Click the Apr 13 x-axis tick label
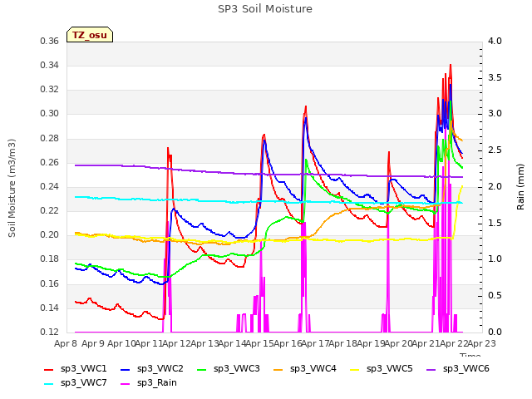The image size is (532, 399). pyautogui.click(x=204, y=343)
